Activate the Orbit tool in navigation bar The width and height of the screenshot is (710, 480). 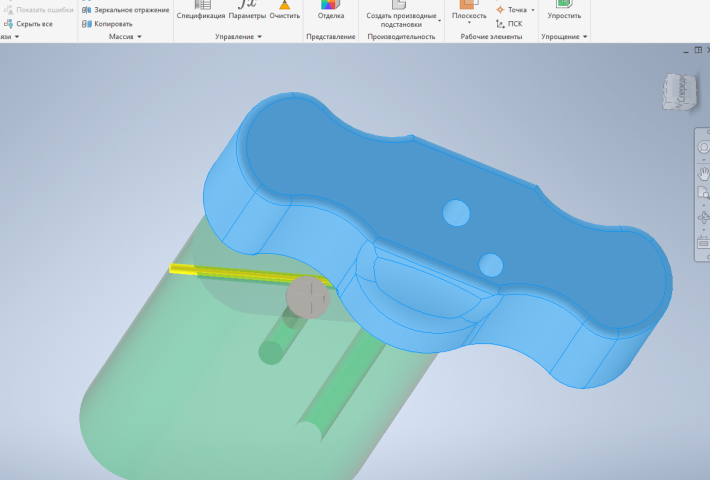(703, 218)
